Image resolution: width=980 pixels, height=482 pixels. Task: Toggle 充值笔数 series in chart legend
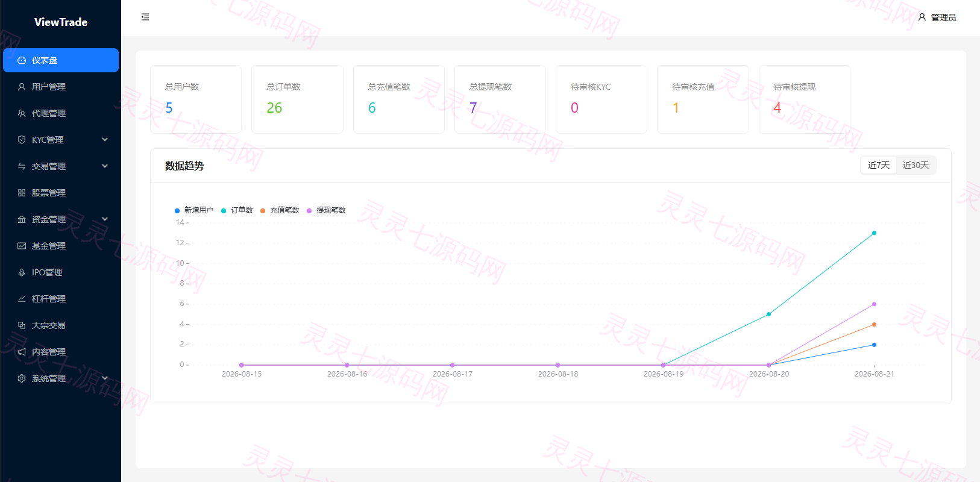pyautogui.click(x=280, y=210)
